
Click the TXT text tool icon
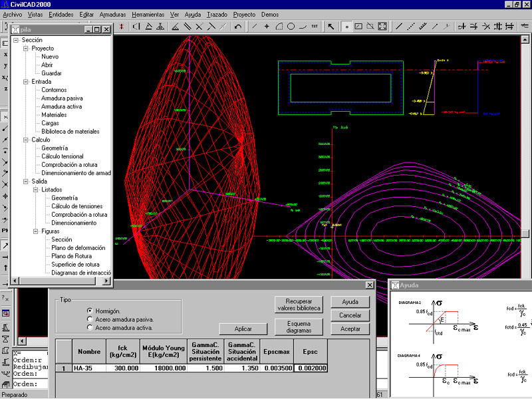coord(315,27)
